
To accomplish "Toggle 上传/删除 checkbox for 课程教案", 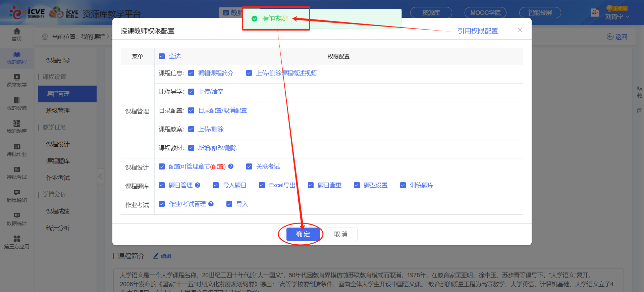I will (x=191, y=129).
